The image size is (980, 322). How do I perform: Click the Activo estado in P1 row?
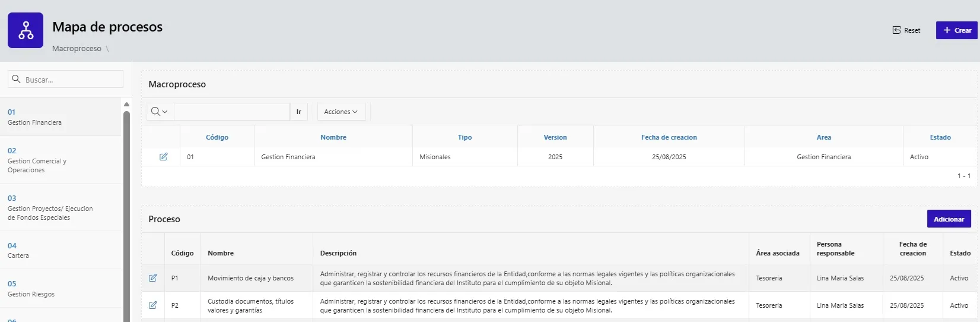(959, 278)
